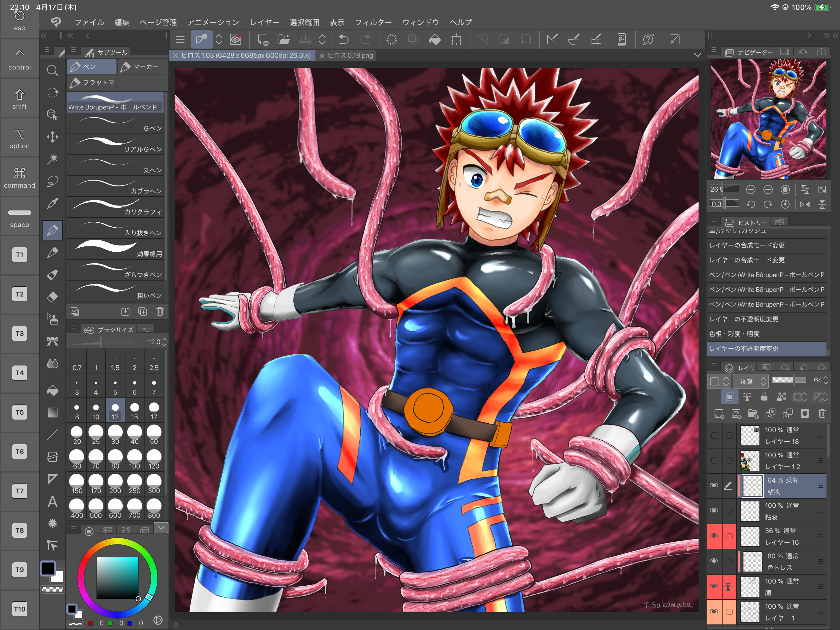Click the Fill icon in command bar
Screen dimensions: 840x630
[435, 39]
